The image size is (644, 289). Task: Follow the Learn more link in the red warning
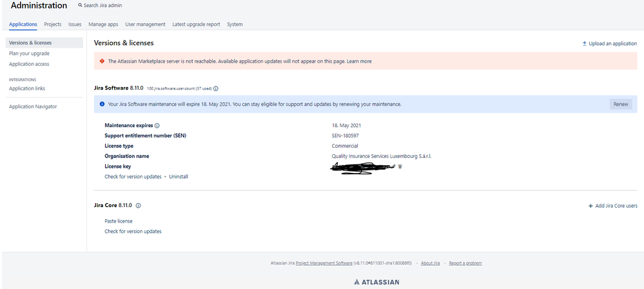coord(359,61)
